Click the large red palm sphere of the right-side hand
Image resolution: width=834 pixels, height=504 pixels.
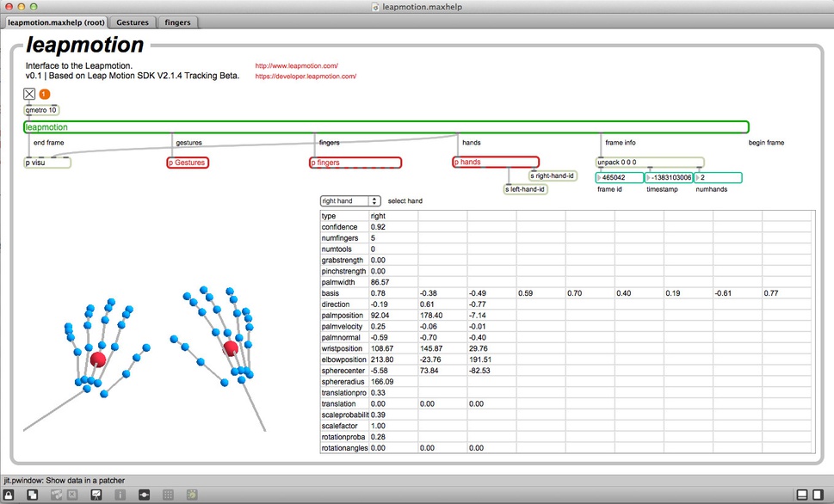coord(231,348)
